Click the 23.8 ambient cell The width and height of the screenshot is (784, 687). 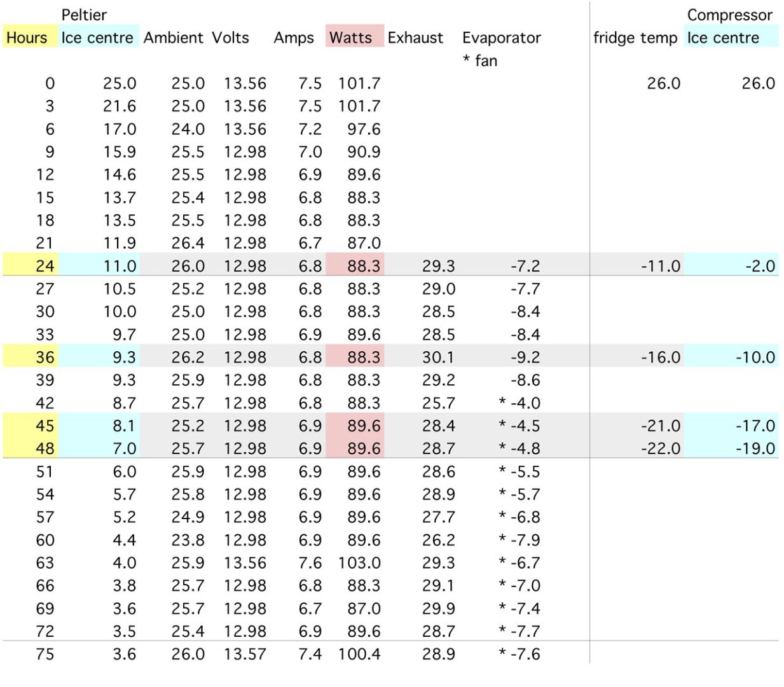tap(188, 540)
